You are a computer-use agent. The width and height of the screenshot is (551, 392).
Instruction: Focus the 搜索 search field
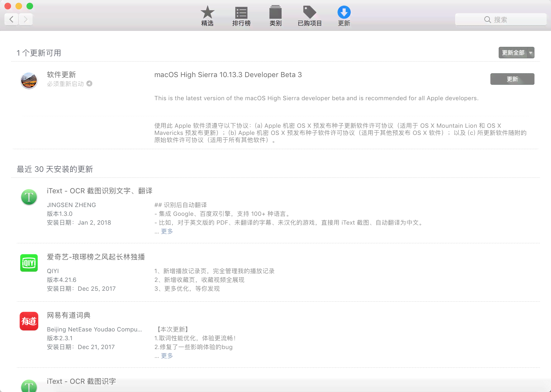coord(501,20)
